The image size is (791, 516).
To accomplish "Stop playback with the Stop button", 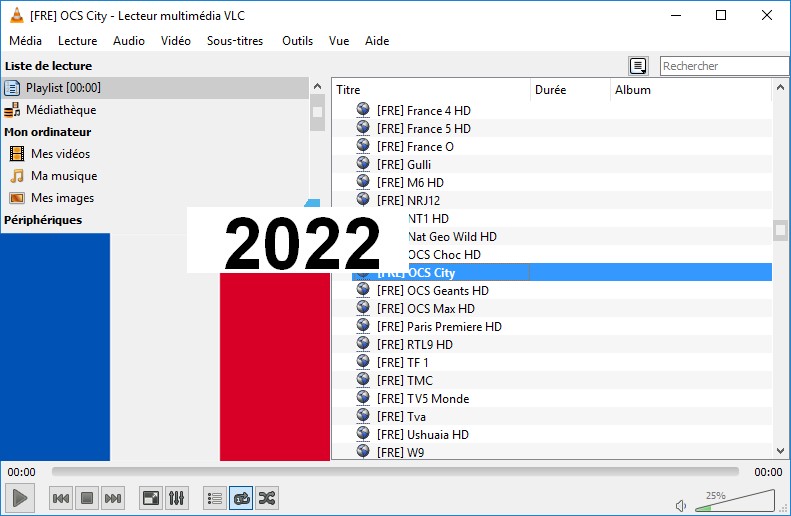I will click(87, 498).
